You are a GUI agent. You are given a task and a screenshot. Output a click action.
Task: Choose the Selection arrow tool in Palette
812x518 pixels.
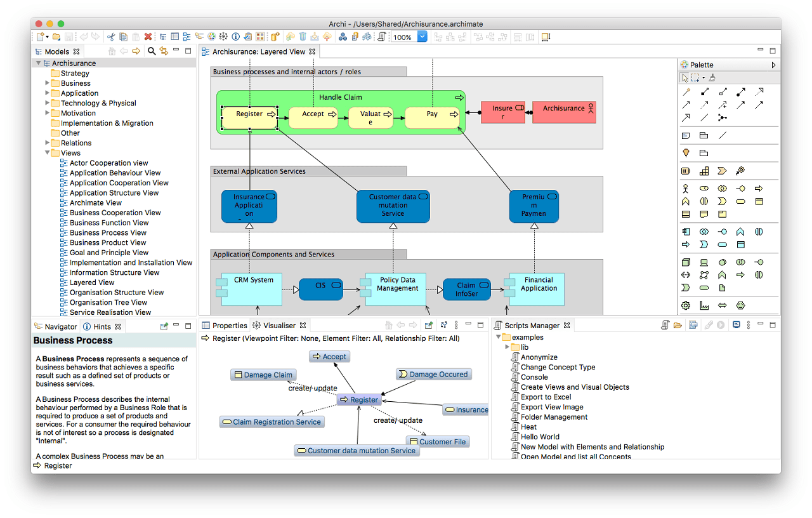click(685, 78)
